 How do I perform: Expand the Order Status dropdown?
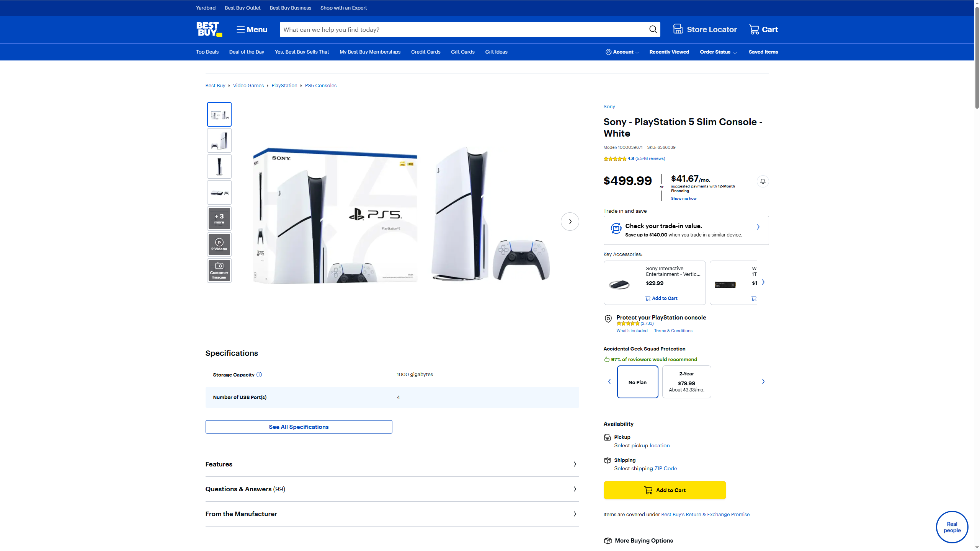click(718, 52)
